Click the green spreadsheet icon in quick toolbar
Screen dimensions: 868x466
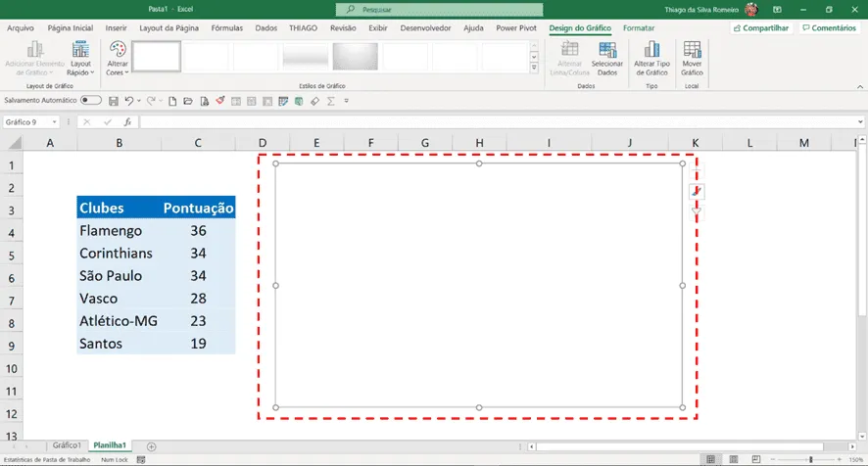(x=299, y=101)
